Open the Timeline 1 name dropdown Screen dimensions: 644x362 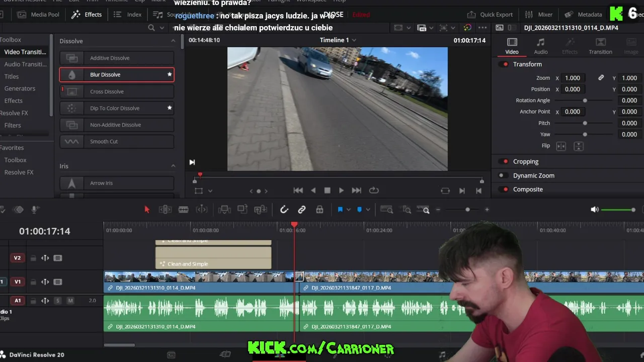pos(354,40)
